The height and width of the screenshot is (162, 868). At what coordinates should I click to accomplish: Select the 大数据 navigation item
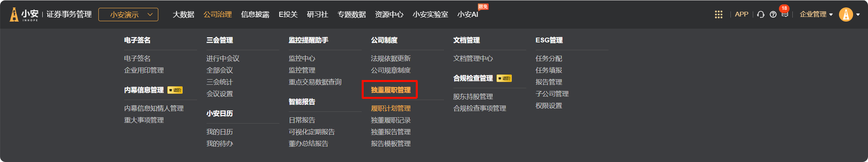tap(183, 15)
